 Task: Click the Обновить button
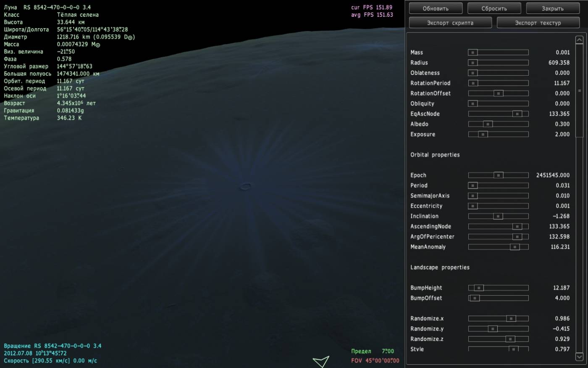[x=436, y=8]
